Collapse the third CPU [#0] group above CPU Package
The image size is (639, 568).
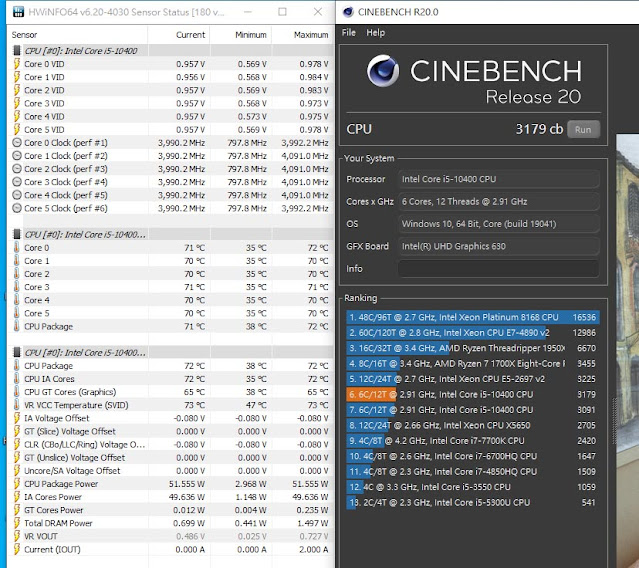coord(17,352)
